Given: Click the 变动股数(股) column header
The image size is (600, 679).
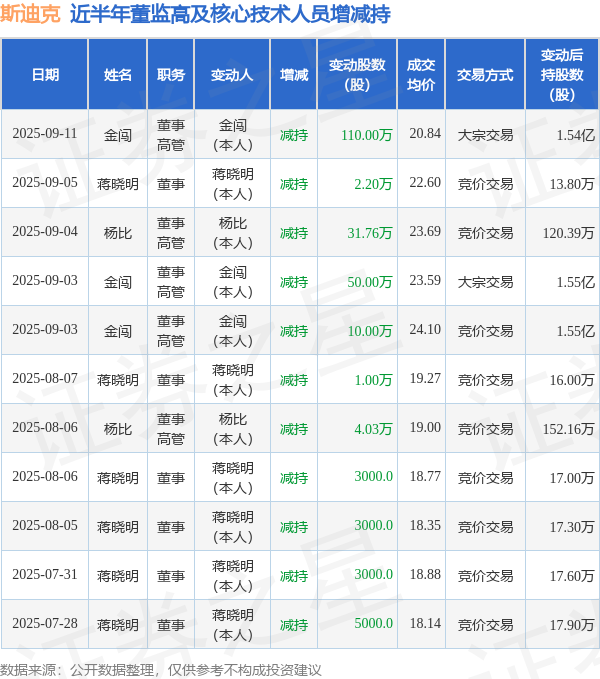Looking at the screenshot, I should (x=357, y=74).
